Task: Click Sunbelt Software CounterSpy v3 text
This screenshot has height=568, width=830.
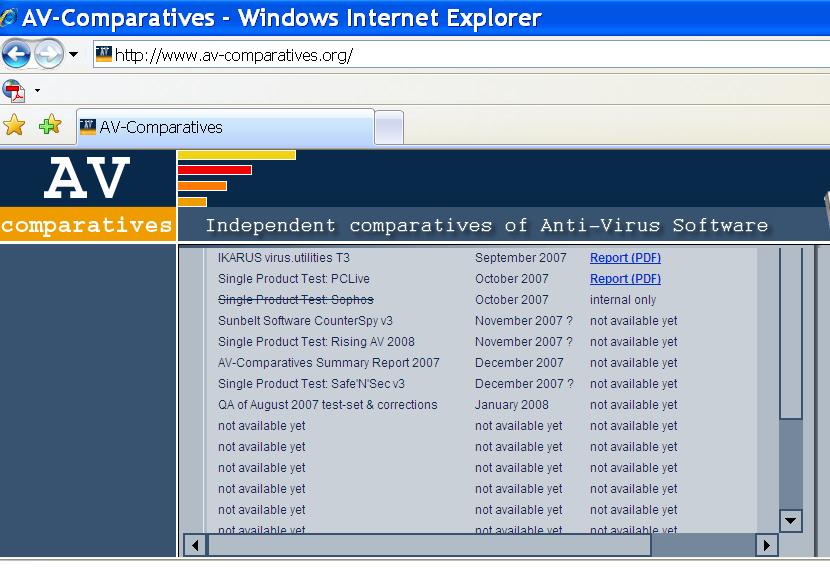Action: tap(305, 321)
